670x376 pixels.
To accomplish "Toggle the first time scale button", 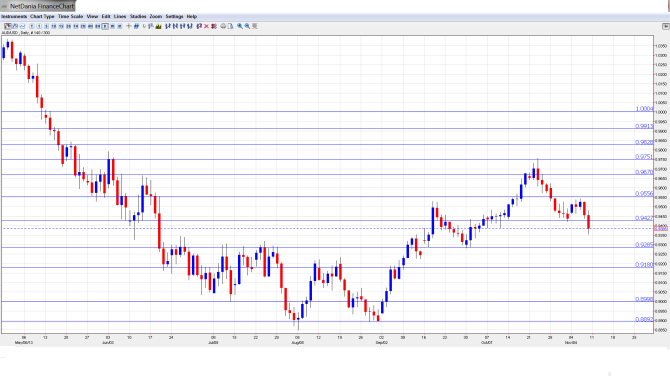I will tap(32, 26).
